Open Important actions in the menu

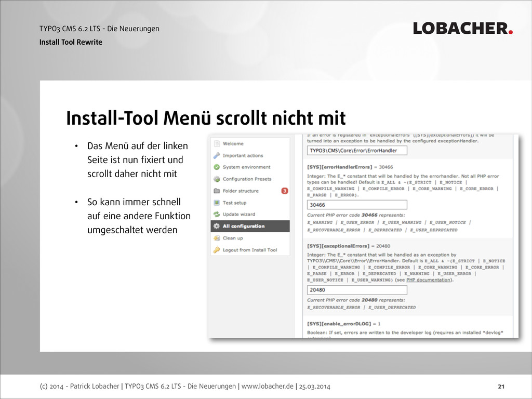250,155
